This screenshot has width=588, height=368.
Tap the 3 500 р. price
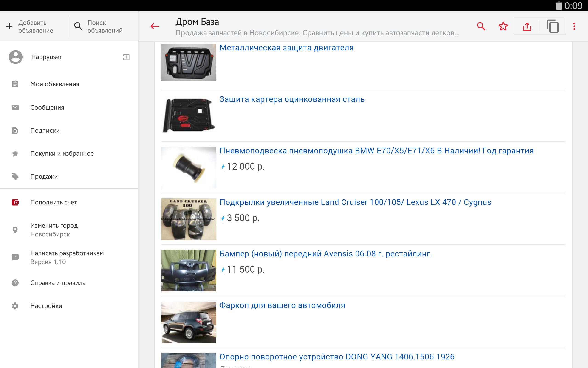(243, 218)
